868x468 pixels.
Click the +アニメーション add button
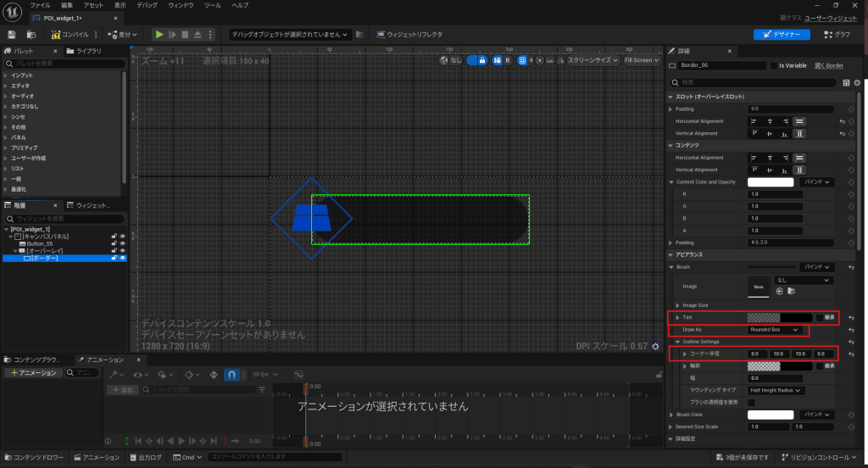34,373
